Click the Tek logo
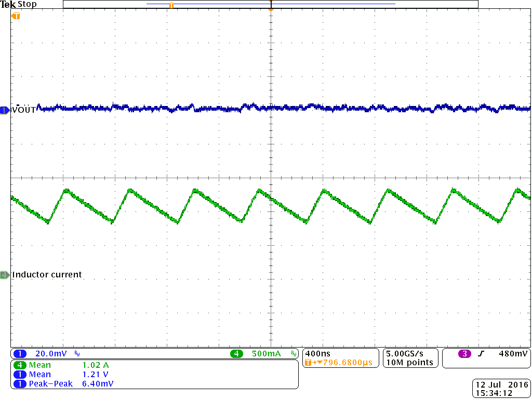 click(x=8, y=4)
